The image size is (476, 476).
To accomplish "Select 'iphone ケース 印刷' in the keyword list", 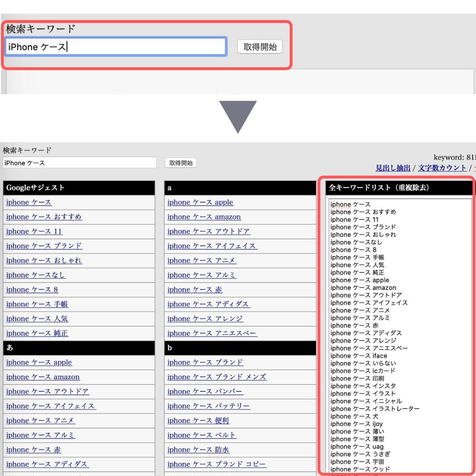I will (x=357, y=378).
